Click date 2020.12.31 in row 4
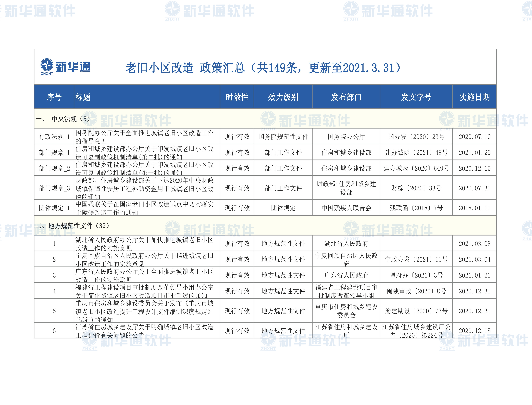Viewport: 532px width, 405px height. [475, 291]
